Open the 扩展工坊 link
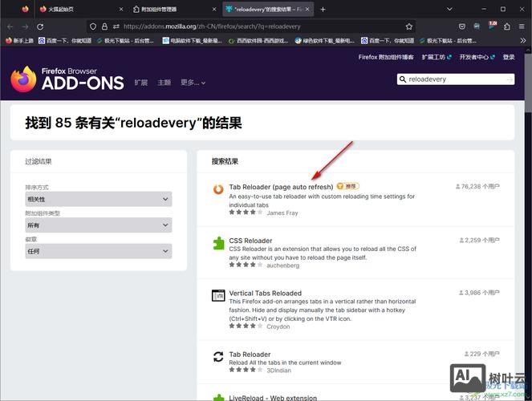This screenshot has height=401, width=532. 437,57
